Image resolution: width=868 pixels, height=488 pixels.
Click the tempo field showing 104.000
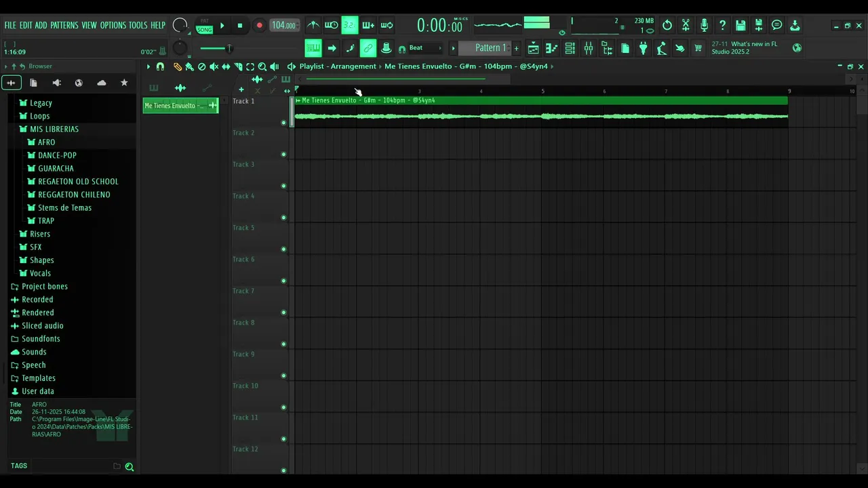(x=284, y=26)
